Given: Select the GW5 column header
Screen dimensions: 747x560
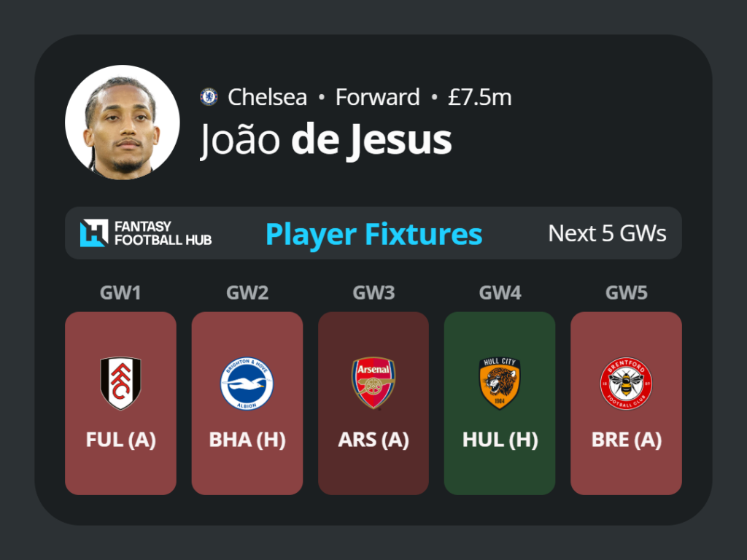Looking at the screenshot, I should 626,292.
